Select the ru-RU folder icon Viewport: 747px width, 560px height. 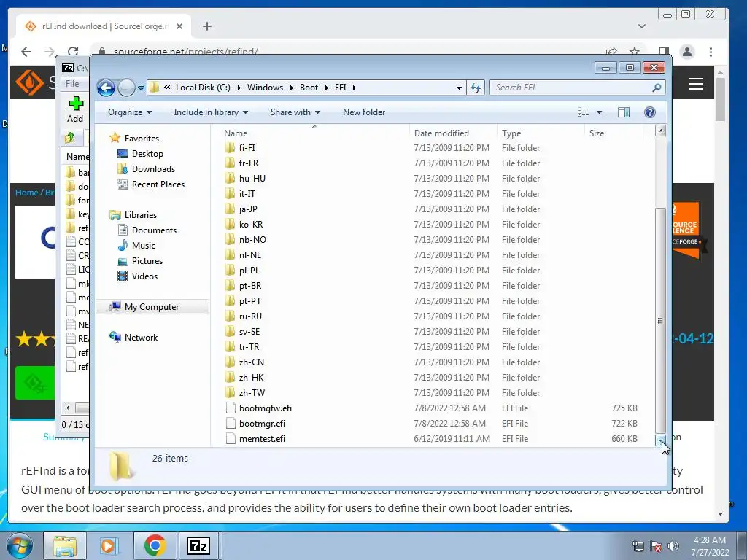(x=230, y=316)
